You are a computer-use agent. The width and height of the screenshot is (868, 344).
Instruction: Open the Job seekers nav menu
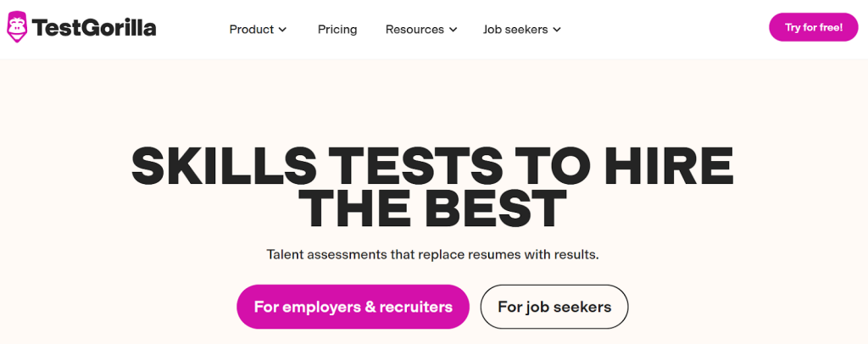point(522,30)
